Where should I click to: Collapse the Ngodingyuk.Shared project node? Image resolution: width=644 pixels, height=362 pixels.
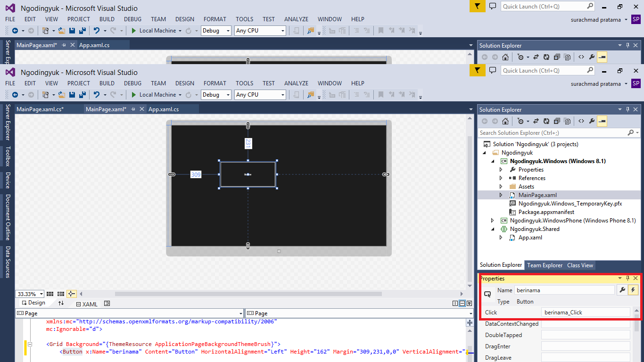tap(493, 229)
